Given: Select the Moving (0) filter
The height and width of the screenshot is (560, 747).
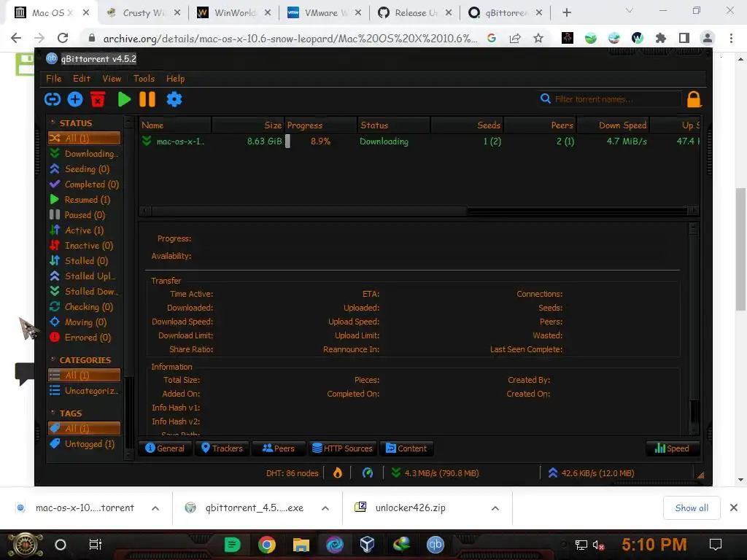Looking at the screenshot, I should pos(85,322).
